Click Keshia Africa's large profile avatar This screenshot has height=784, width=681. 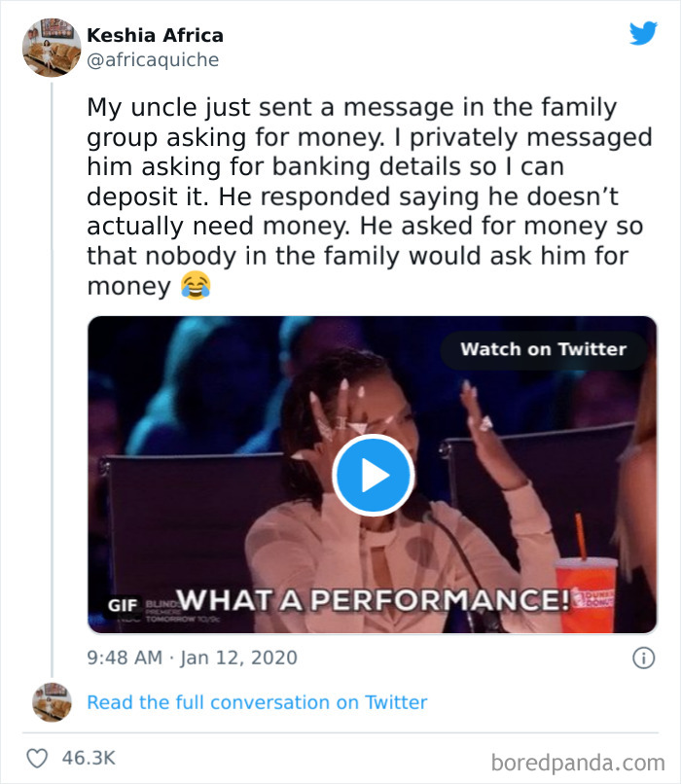pos(51,47)
